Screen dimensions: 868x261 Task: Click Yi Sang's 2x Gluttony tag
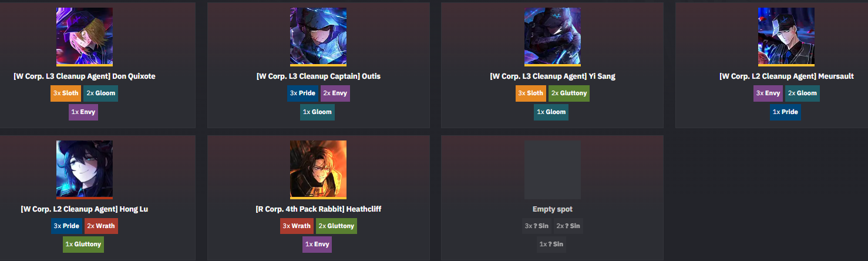(568, 93)
